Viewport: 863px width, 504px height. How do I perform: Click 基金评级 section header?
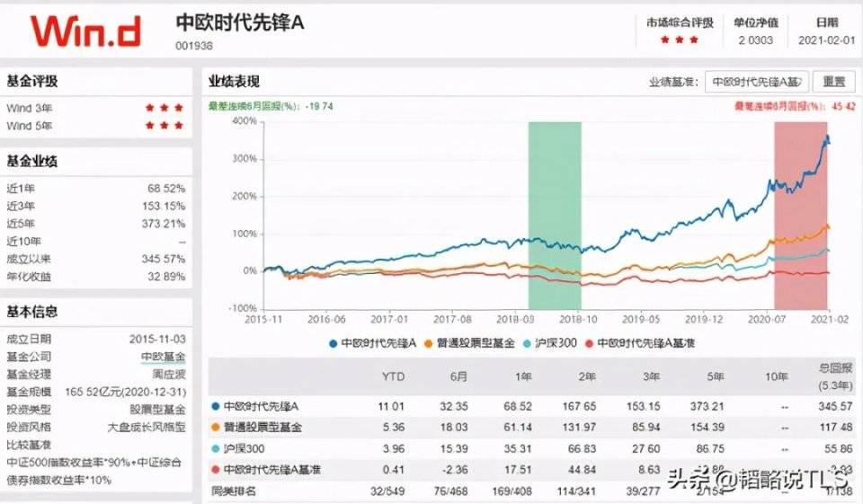[x=32, y=82]
